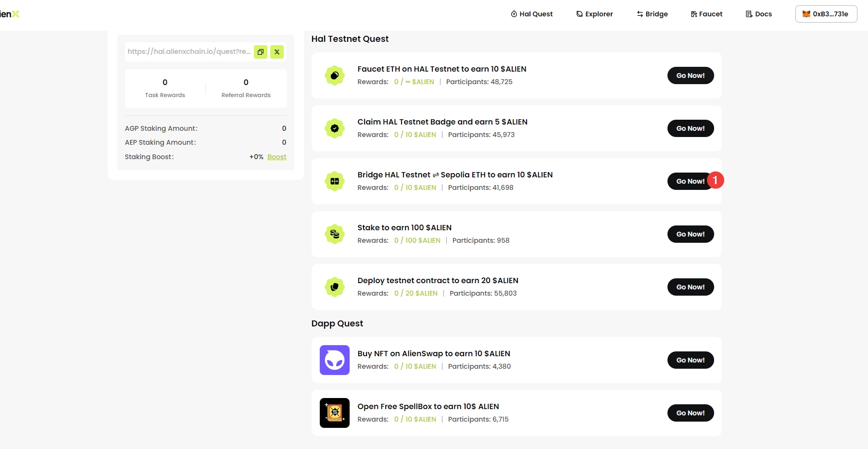Open the Hal Quest menu item
Viewport: 868px width, 449px height.
531,14
